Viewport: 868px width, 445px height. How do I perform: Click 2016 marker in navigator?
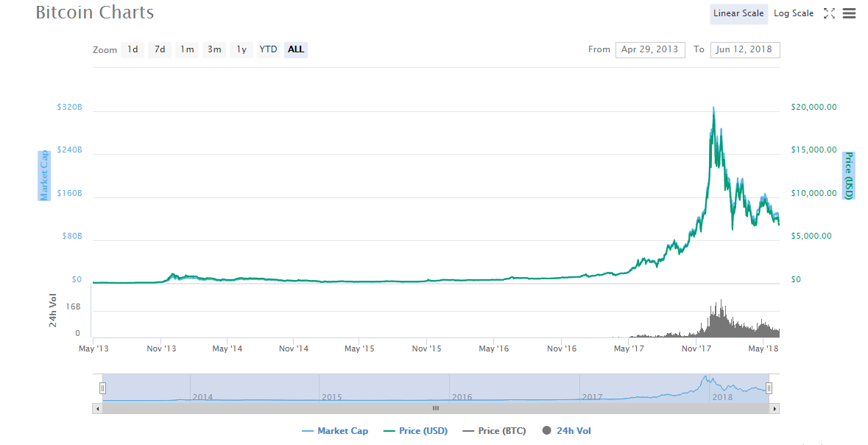click(462, 397)
